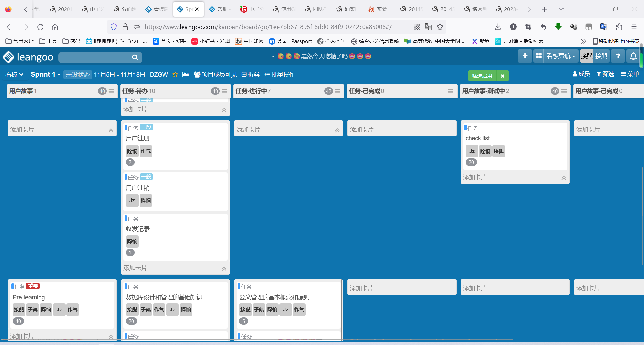Viewport: 644px width, 345px height.
Task: Expand the 看板导航 dropdown
Action: [x=560, y=56]
